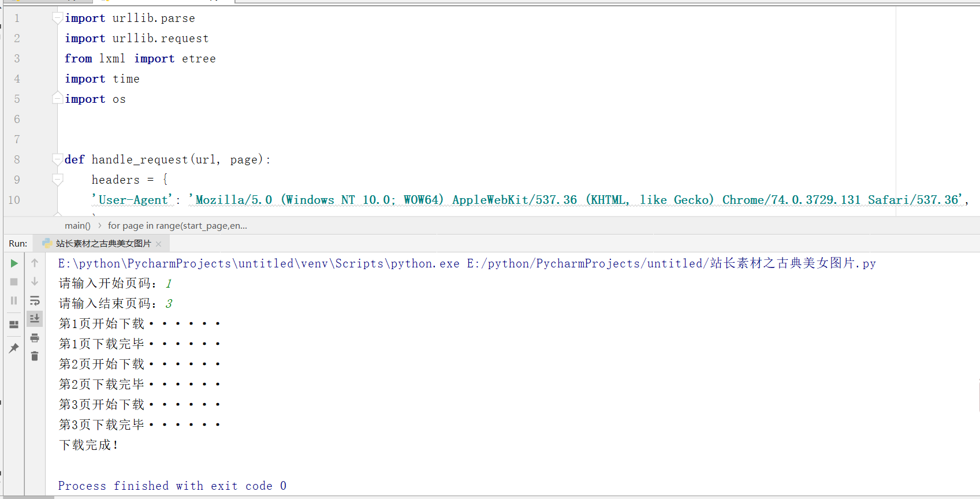This screenshot has height=499, width=980.
Task: Click the main() breadcrumb
Action: (x=77, y=226)
